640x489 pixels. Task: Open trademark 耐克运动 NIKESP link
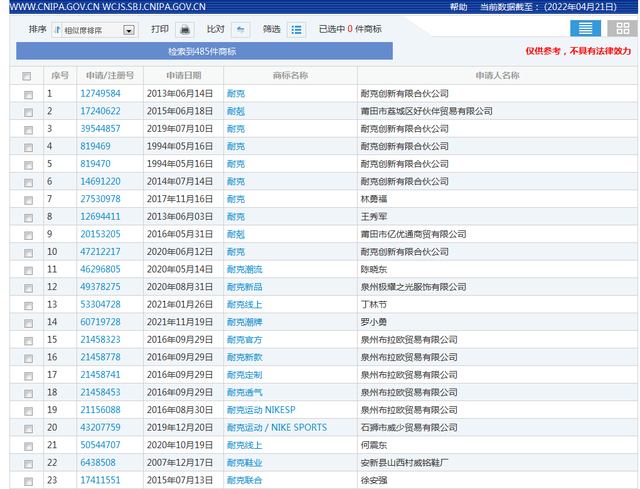(261, 410)
